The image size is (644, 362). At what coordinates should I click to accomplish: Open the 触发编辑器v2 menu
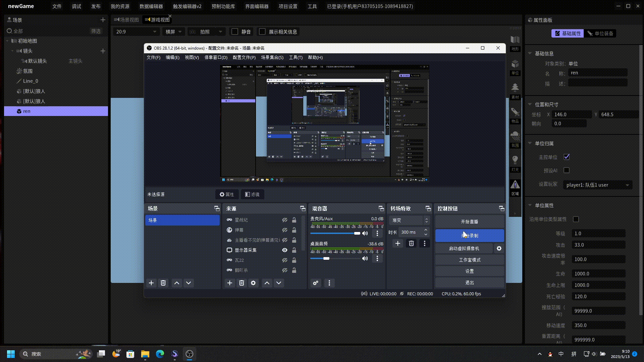click(187, 6)
